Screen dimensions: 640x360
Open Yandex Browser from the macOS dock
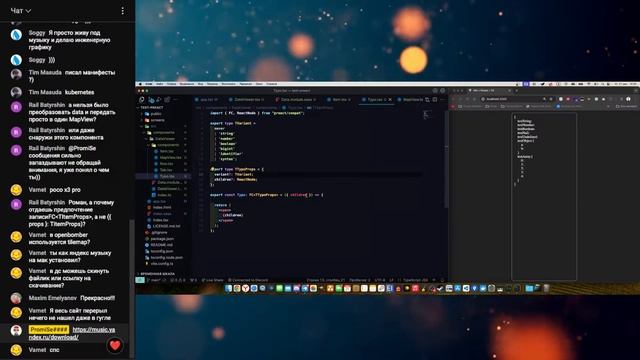point(245,289)
